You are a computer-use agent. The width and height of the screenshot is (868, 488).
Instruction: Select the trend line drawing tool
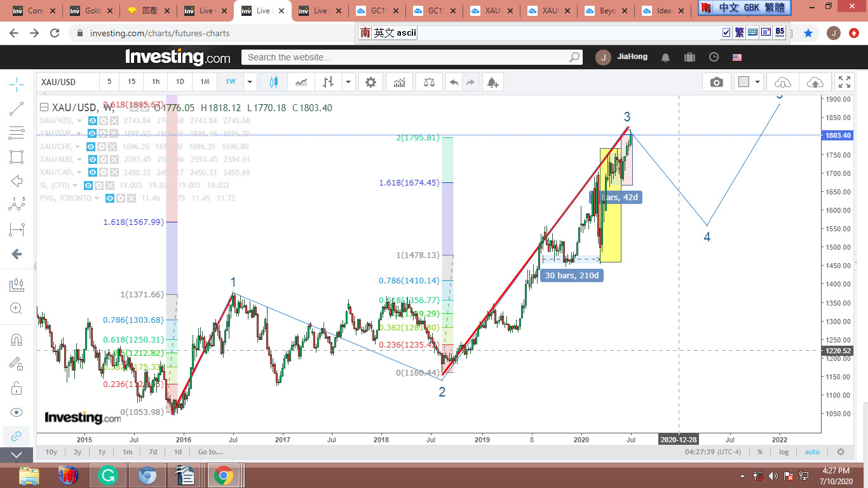[17, 109]
